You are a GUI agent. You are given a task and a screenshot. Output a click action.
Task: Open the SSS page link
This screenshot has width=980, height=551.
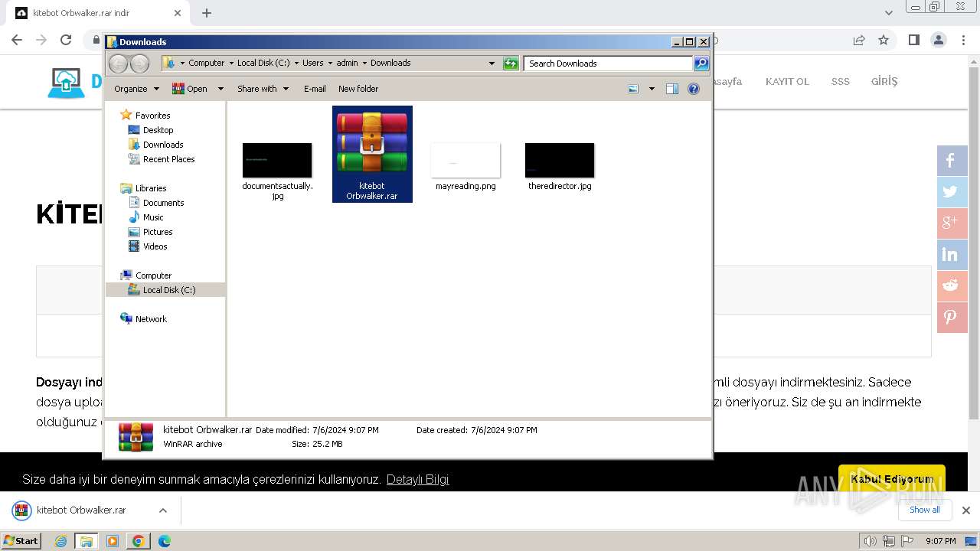click(x=841, y=81)
